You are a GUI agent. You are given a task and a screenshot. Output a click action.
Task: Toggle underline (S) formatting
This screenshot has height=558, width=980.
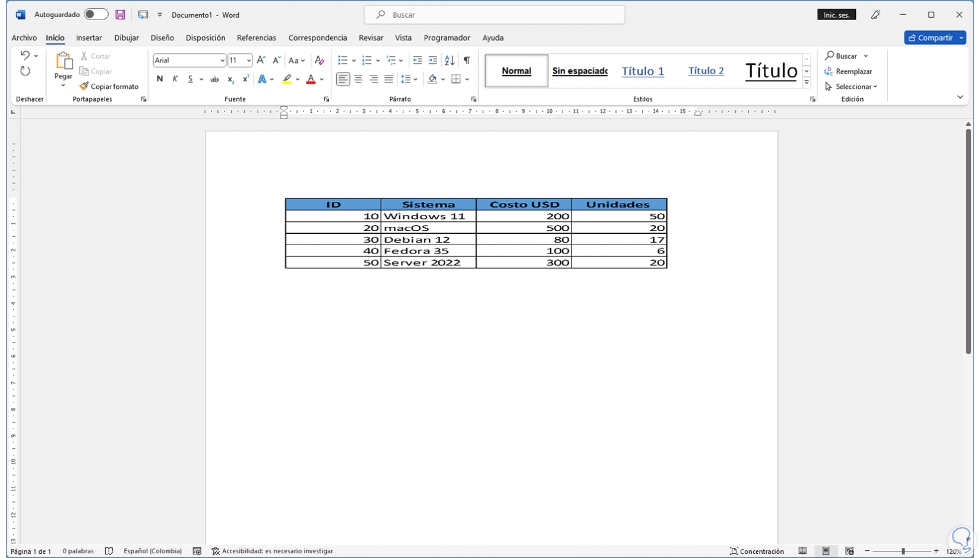(x=190, y=79)
